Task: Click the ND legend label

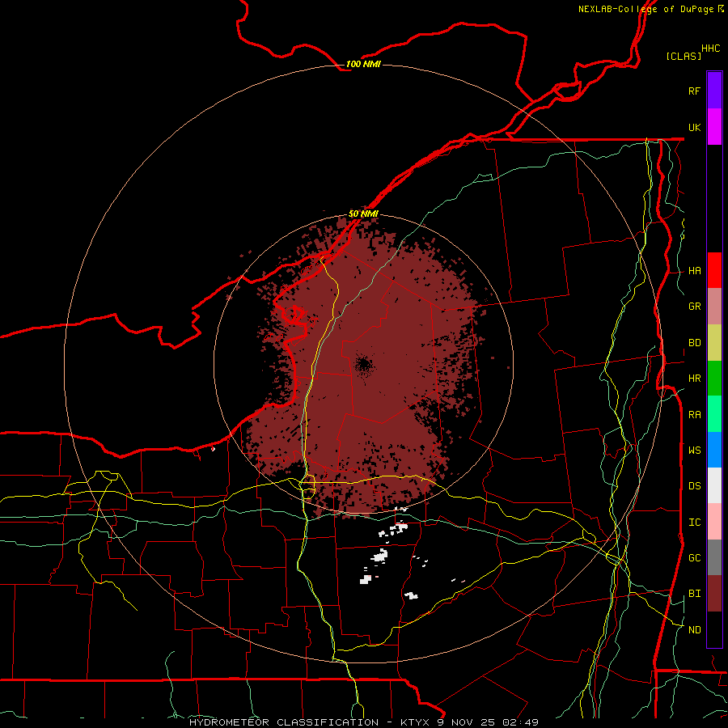Action: (x=694, y=630)
